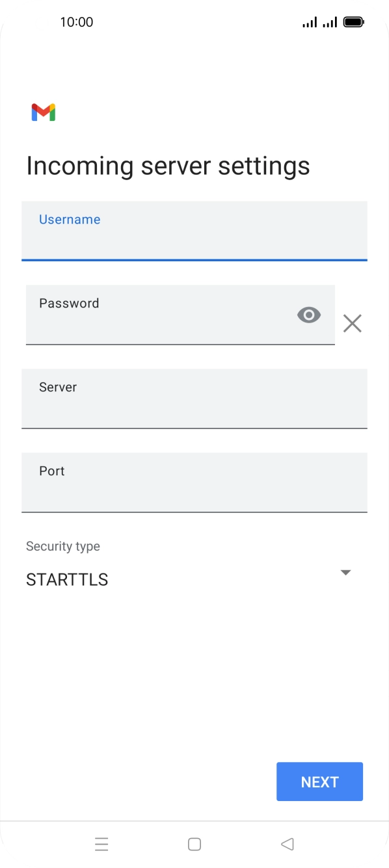Toggle password visibility with the eye icon
The width and height of the screenshot is (389, 868).
308,315
